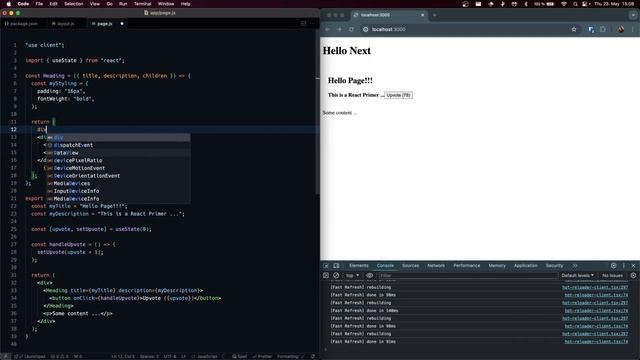Screen dimensions: 640x360
Task: Clear the console with the ban icon
Action: tap(336, 276)
